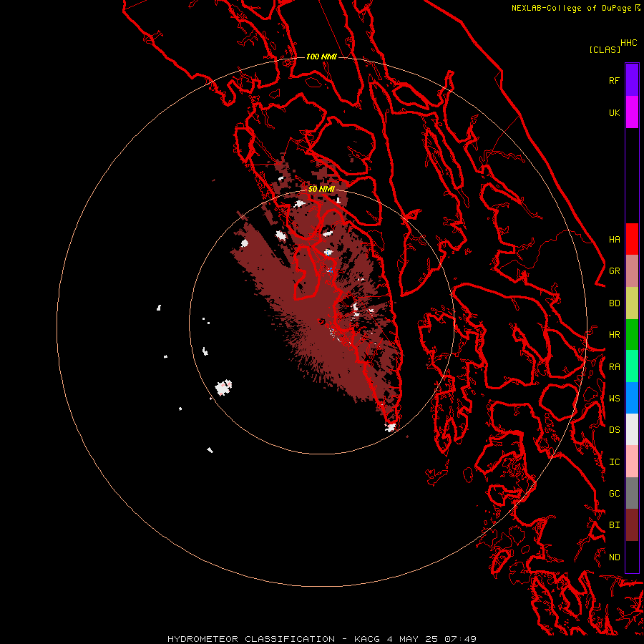Click the ND legend label
This screenshot has height=644, width=644.
tap(614, 557)
